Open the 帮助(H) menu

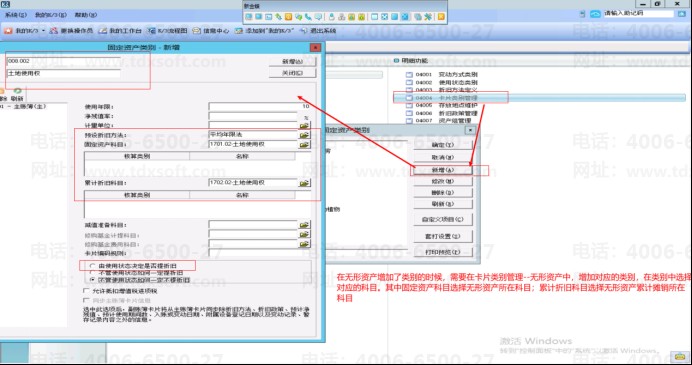(86, 15)
